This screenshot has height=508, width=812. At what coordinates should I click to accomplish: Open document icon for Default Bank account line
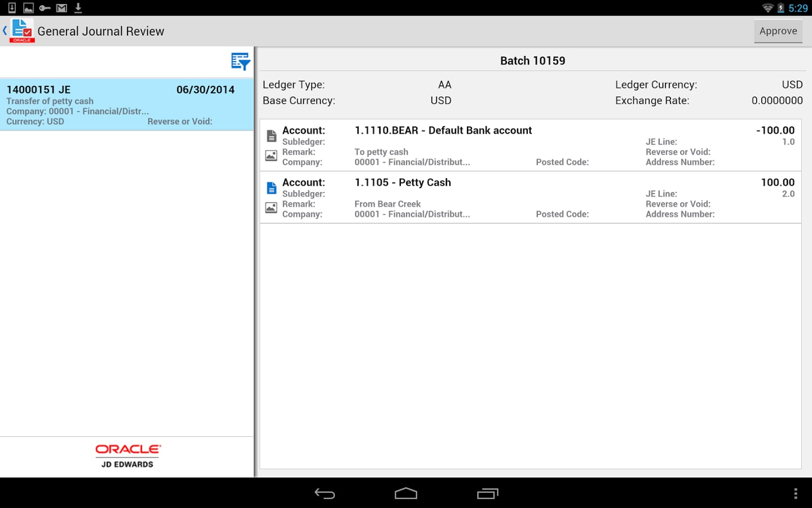pyautogui.click(x=271, y=136)
